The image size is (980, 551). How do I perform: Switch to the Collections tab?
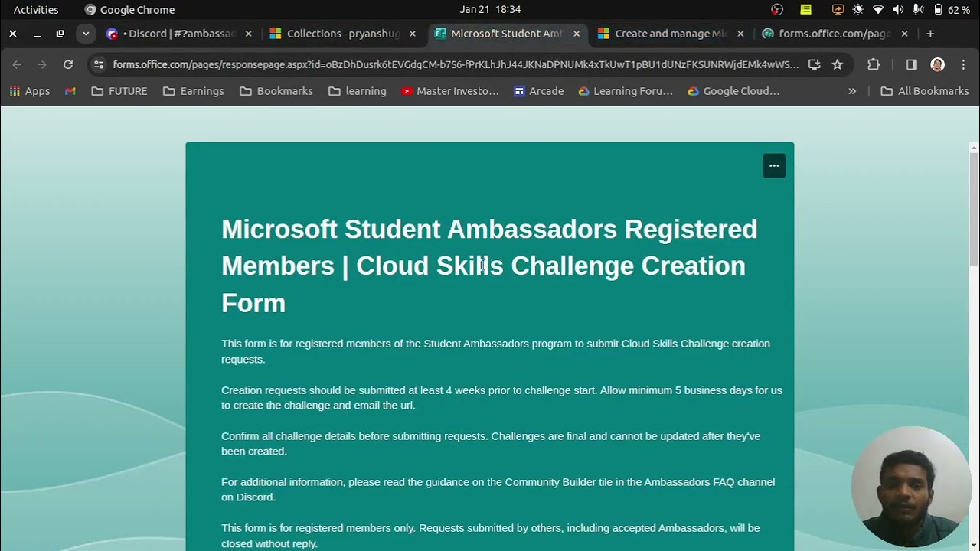pyautogui.click(x=343, y=34)
